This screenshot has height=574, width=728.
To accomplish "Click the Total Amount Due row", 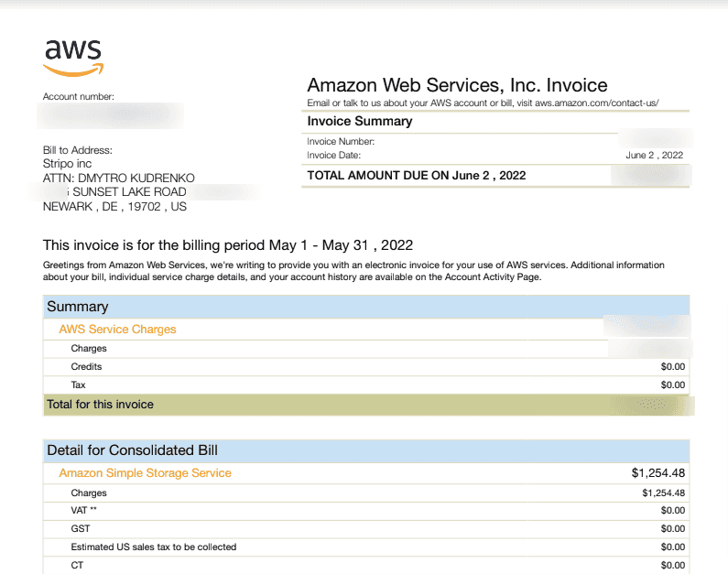I will click(417, 175).
